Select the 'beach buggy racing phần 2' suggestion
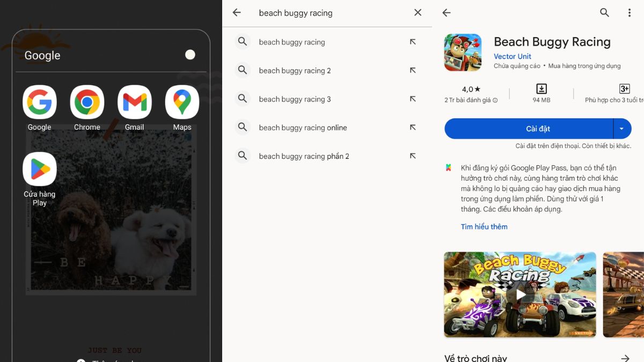The width and height of the screenshot is (644, 362). pos(327,156)
